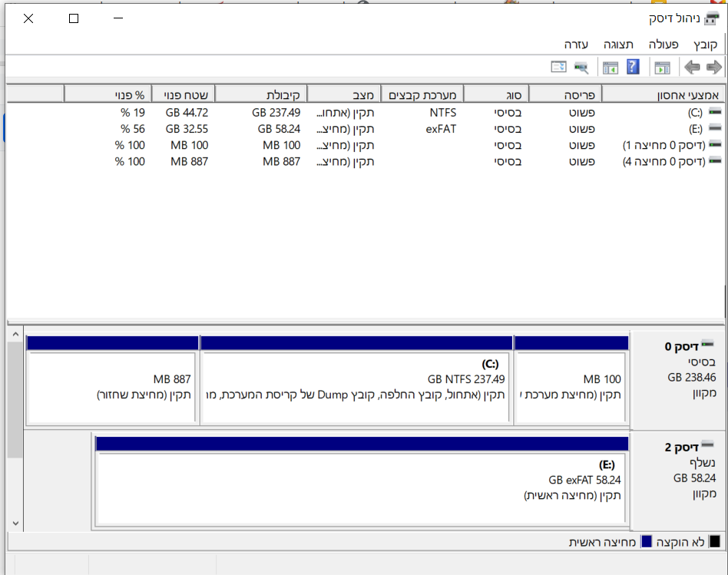Open the תצוגה menu
The image size is (728, 575).
618,45
